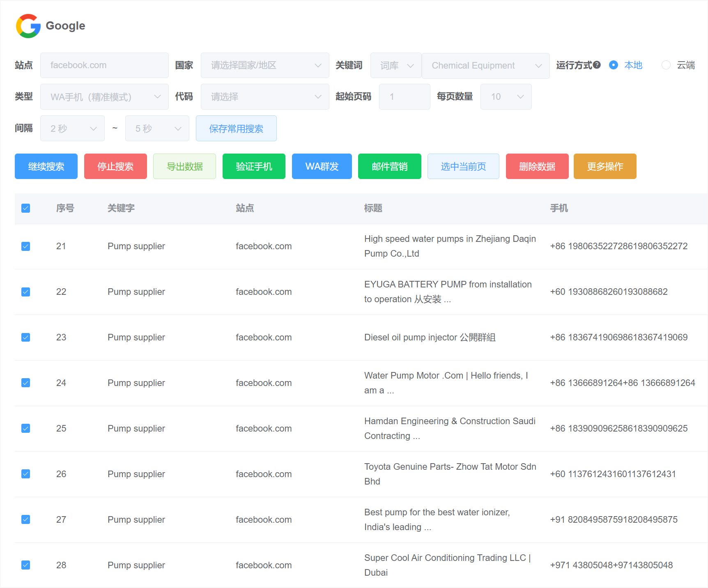The image size is (708, 588).
Task: Open the 国家 country/region dropdown
Action: tap(265, 65)
